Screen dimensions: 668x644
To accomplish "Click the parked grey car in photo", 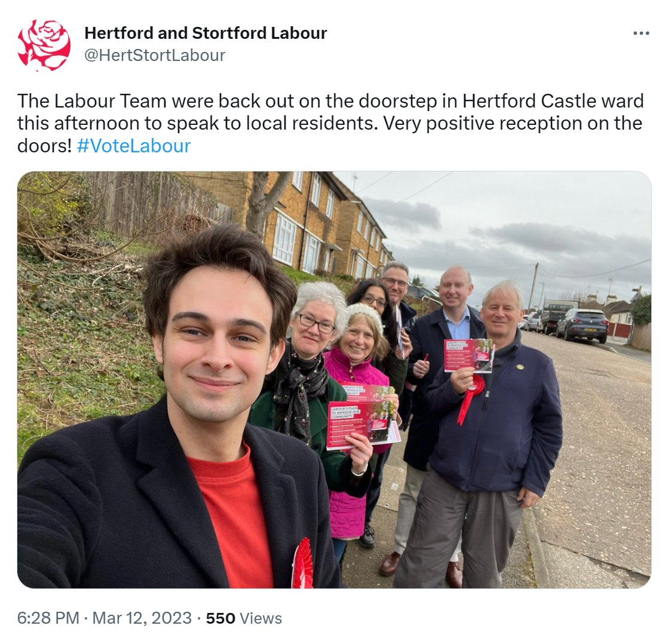I will [583, 324].
